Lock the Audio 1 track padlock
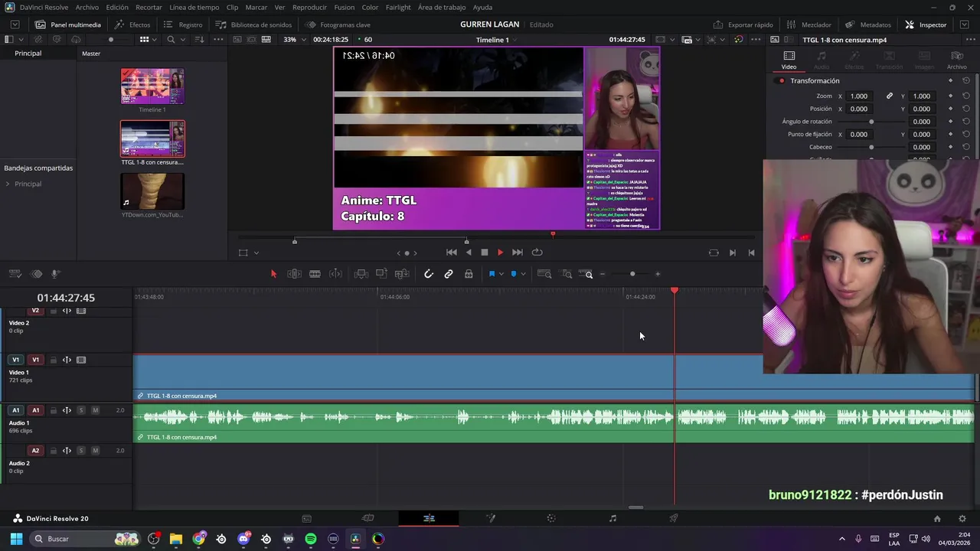 click(x=54, y=410)
